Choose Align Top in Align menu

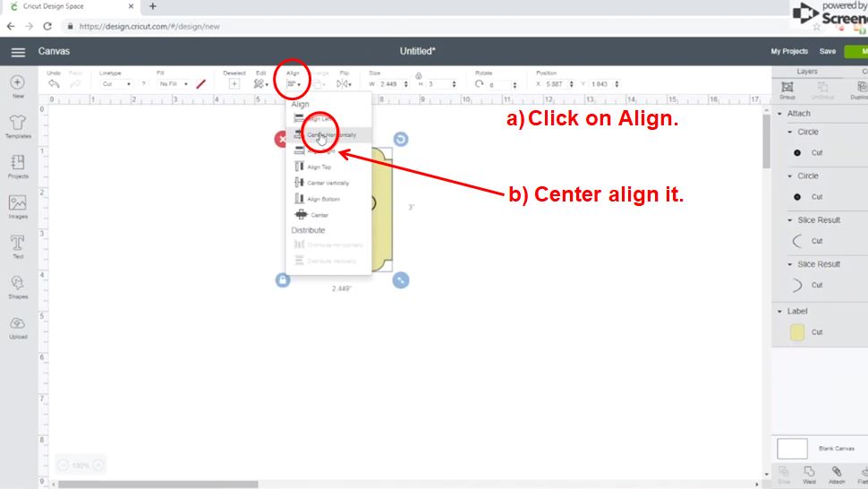coord(328,167)
